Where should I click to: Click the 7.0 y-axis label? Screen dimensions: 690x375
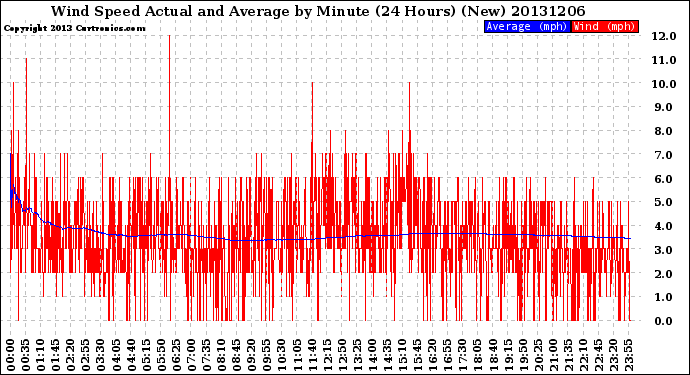click(x=664, y=155)
